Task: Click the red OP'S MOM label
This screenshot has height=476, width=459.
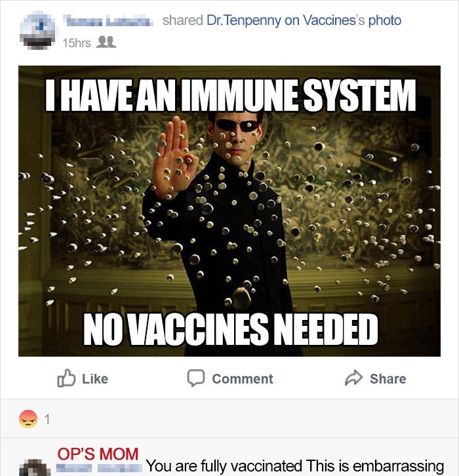Action: tap(98, 454)
